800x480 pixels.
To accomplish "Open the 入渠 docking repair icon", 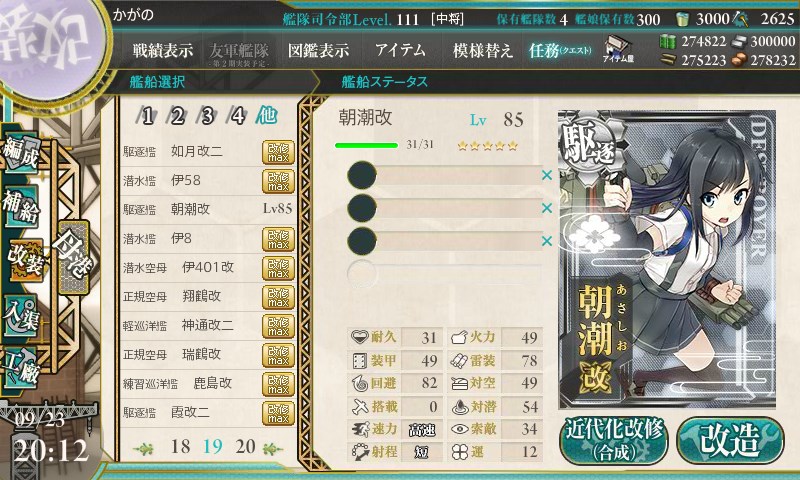I will pyautogui.click(x=21, y=316).
